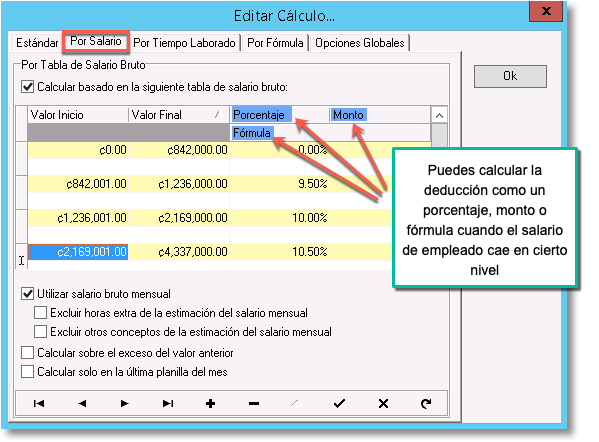This screenshot has width=599, height=442.
Task: Open the Opciones Globales tab
Action: (x=359, y=43)
